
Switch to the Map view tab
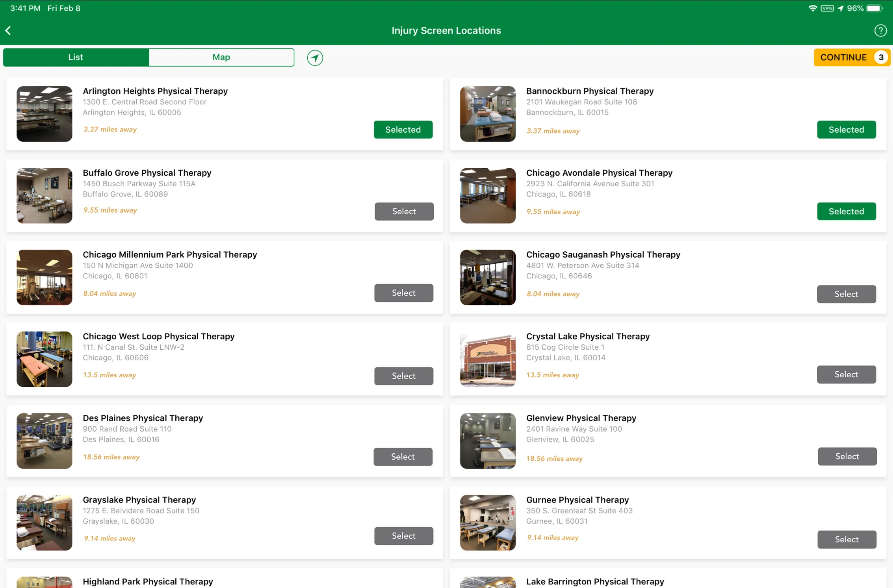point(221,57)
